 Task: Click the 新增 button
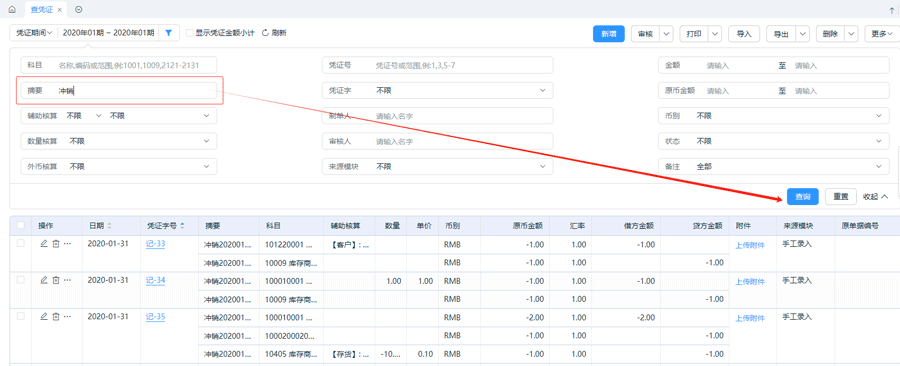point(608,34)
